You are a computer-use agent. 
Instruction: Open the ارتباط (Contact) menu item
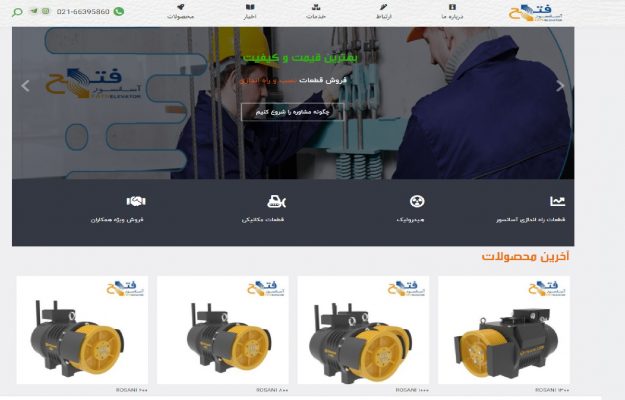pyautogui.click(x=382, y=12)
